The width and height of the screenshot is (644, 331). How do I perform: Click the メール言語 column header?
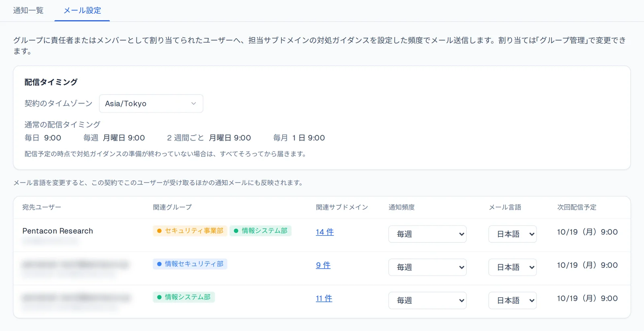tap(505, 207)
